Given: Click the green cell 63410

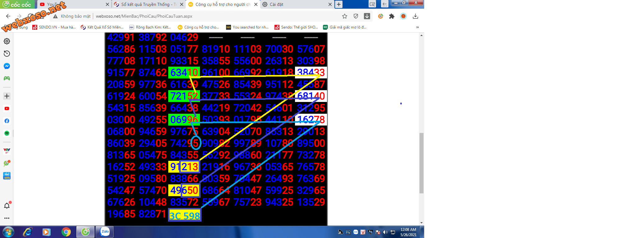Looking at the screenshot, I should (x=184, y=73).
